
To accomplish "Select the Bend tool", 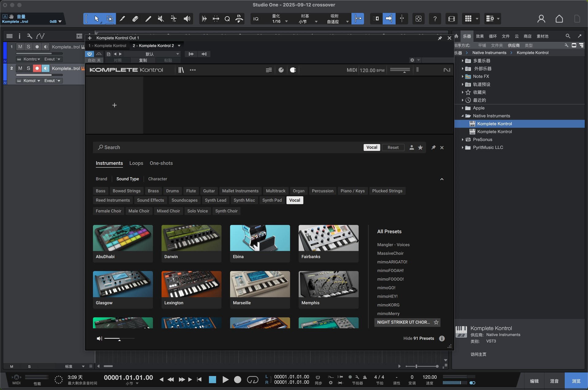I will tap(174, 19).
